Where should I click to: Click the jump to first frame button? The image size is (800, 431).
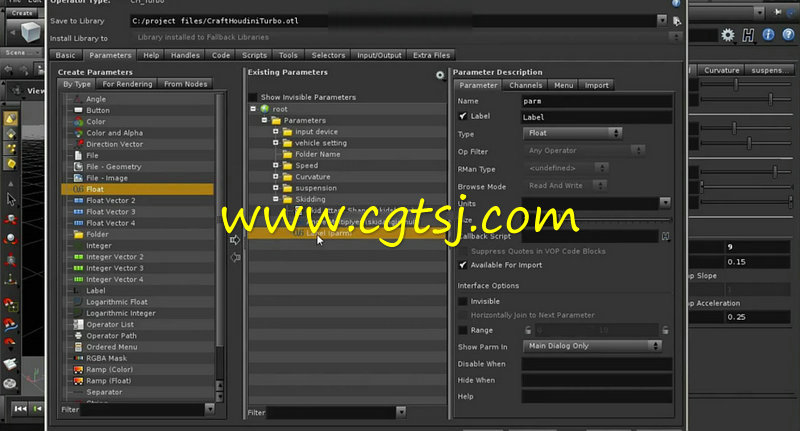pyautogui.click(x=20, y=409)
